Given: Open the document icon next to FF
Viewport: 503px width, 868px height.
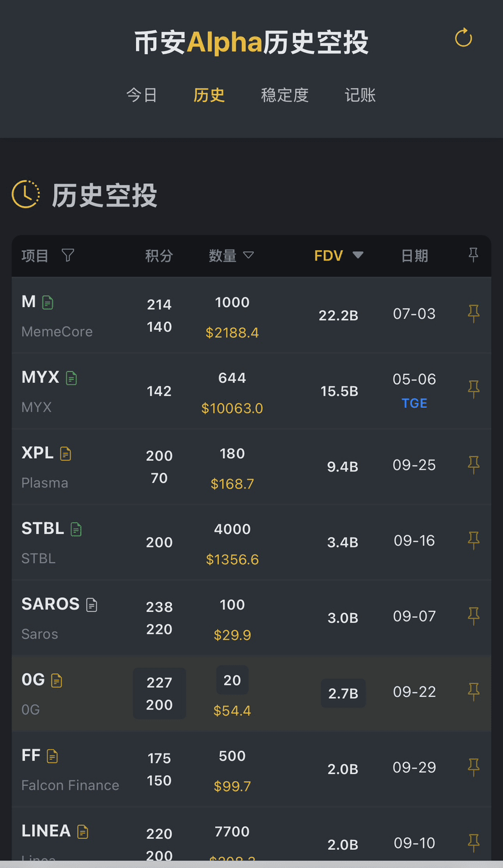Looking at the screenshot, I should (x=53, y=756).
